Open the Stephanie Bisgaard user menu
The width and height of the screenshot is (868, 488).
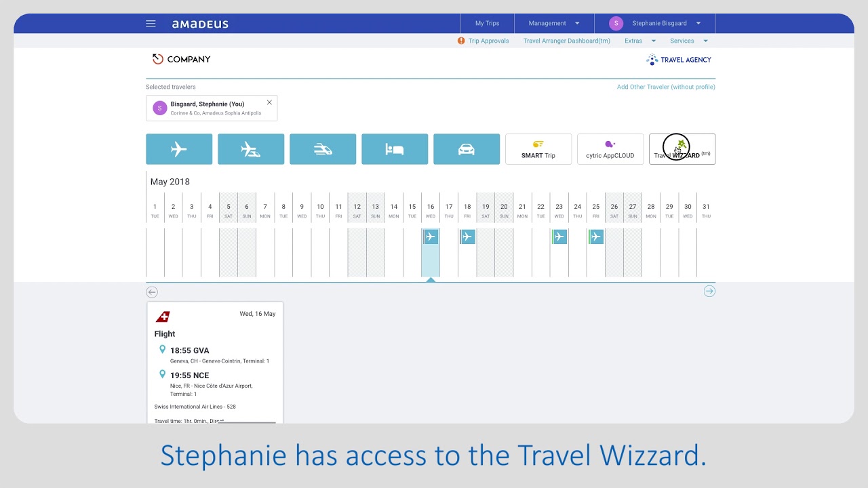[655, 23]
